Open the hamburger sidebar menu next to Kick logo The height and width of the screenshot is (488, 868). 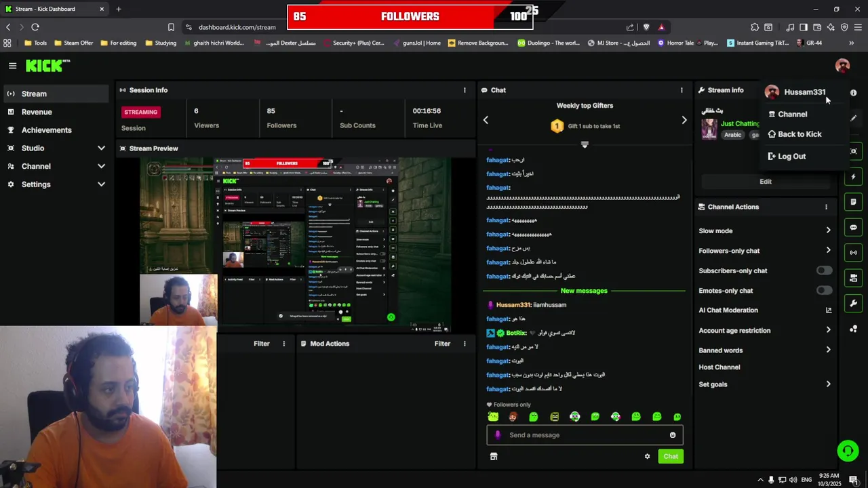[12, 66]
